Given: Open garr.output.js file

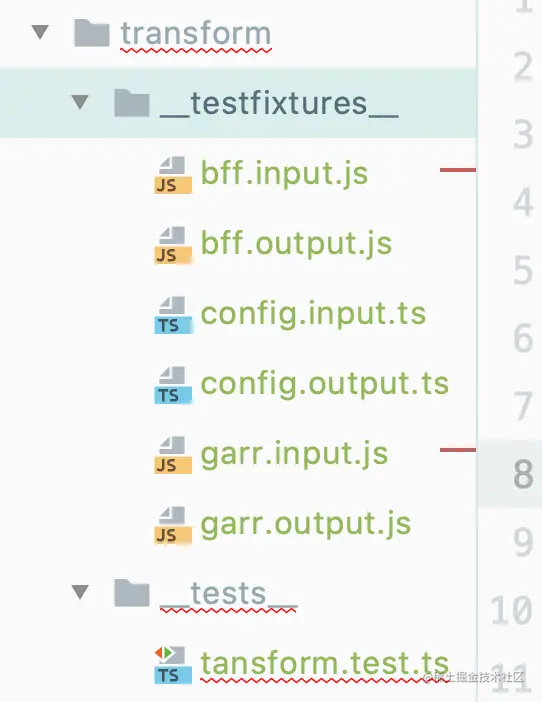Looking at the screenshot, I should (x=306, y=524).
